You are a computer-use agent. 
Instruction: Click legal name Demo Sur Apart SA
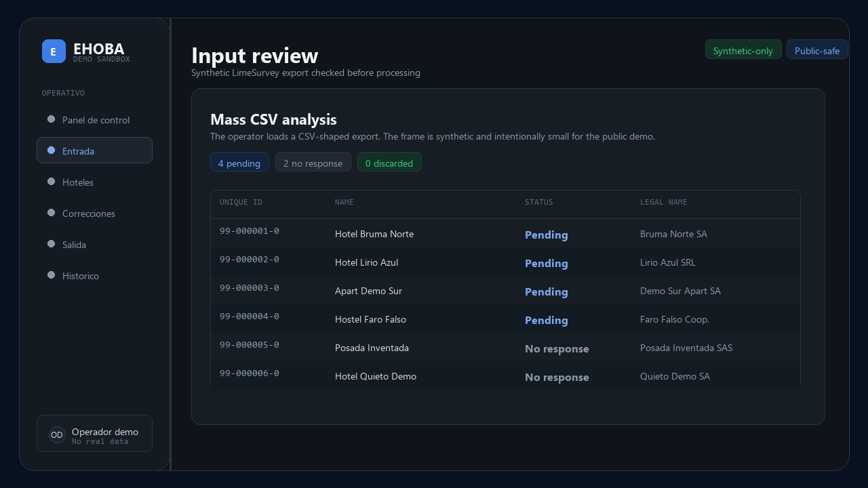tap(680, 291)
